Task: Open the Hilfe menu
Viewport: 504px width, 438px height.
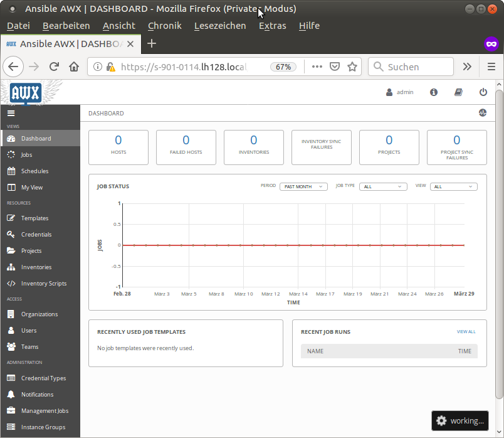Action: [x=309, y=26]
